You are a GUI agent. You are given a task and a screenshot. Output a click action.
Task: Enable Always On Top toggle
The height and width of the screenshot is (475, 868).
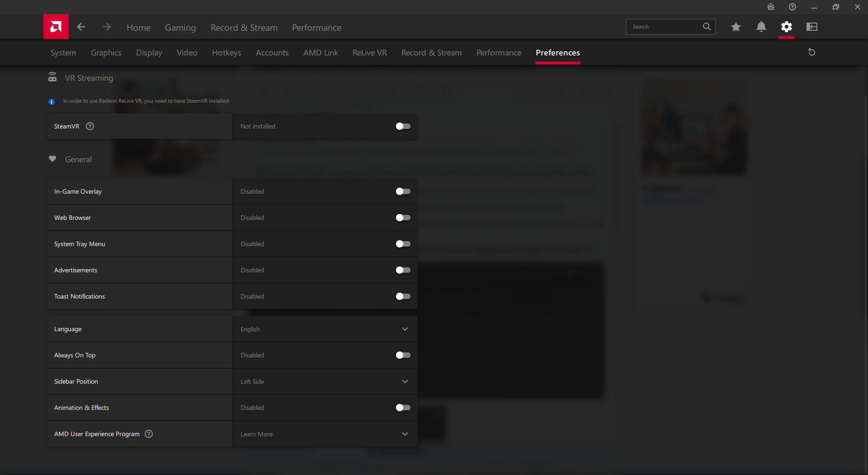403,355
